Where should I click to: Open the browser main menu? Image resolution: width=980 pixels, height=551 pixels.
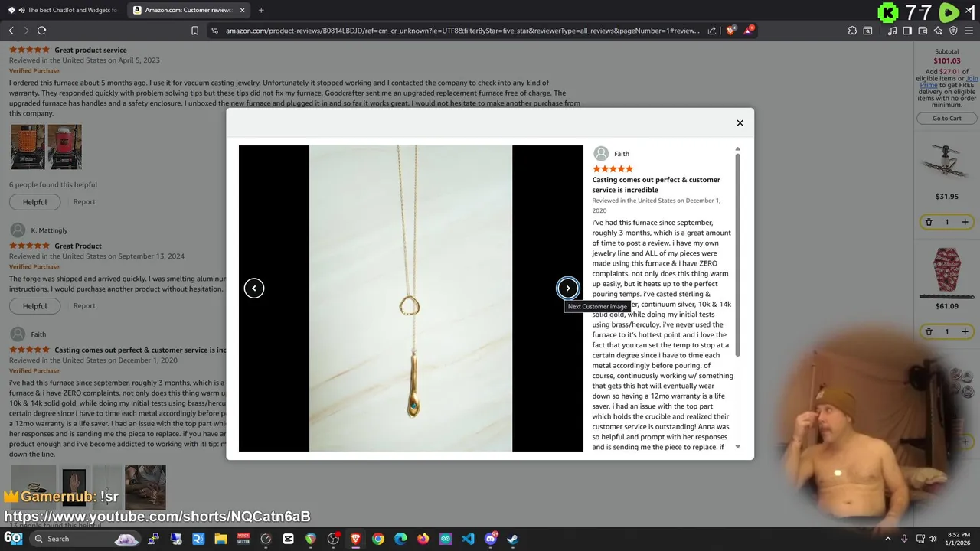(x=969, y=31)
